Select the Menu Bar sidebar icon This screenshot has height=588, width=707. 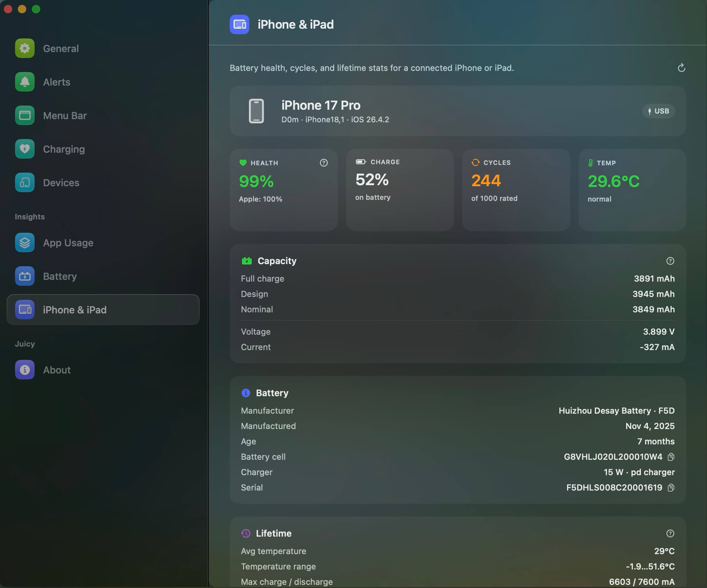point(24,115)
